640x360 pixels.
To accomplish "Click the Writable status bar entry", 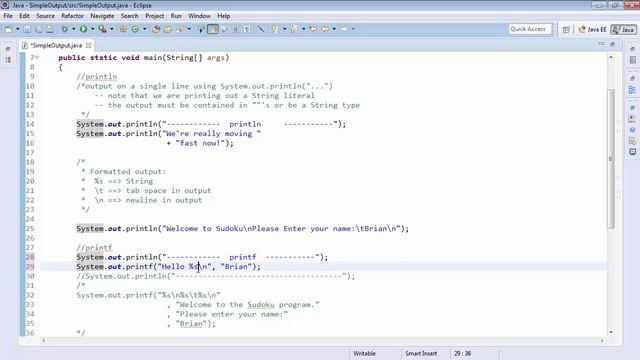I will click(x=364, y=353).
